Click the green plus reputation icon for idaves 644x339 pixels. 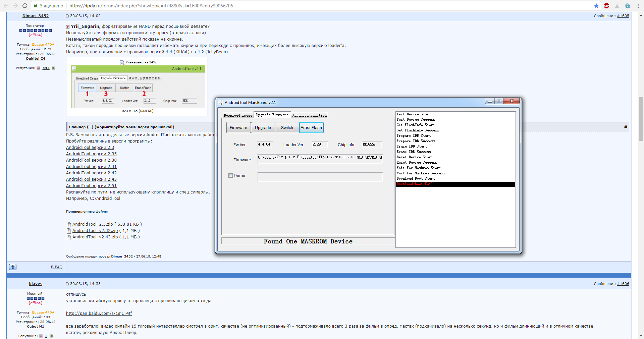(51, 336)
